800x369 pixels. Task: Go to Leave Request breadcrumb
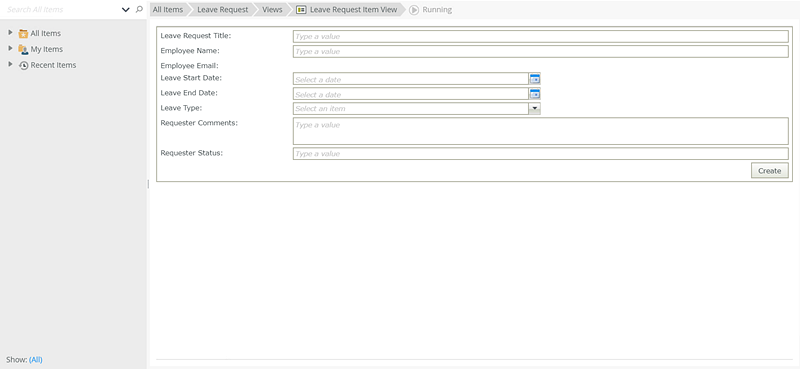pyautogui.click(x=222, y=9)
